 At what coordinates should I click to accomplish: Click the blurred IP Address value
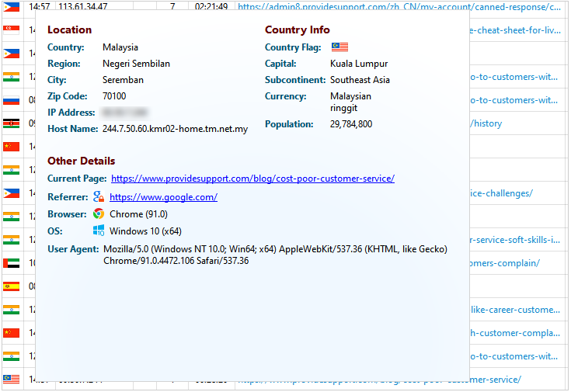pos(125,113)
